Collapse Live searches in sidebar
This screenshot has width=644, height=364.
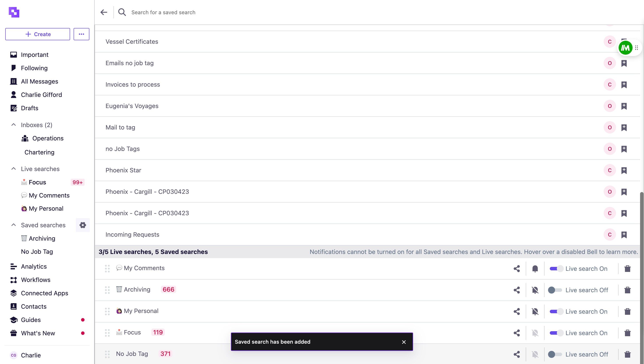[x=14, y=169]
